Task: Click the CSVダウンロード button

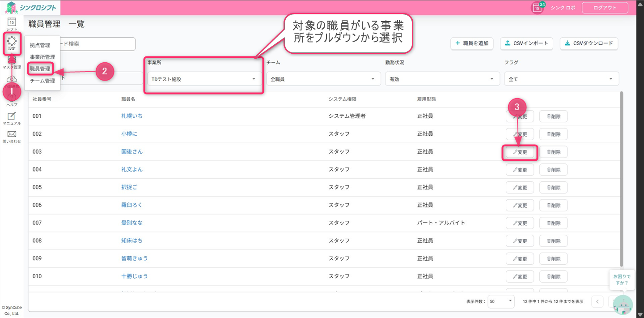Action: tap(589, 43)
